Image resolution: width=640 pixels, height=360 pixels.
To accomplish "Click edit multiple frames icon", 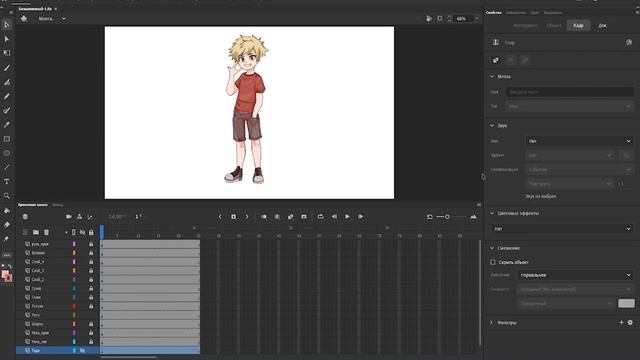I will point(277,217).
